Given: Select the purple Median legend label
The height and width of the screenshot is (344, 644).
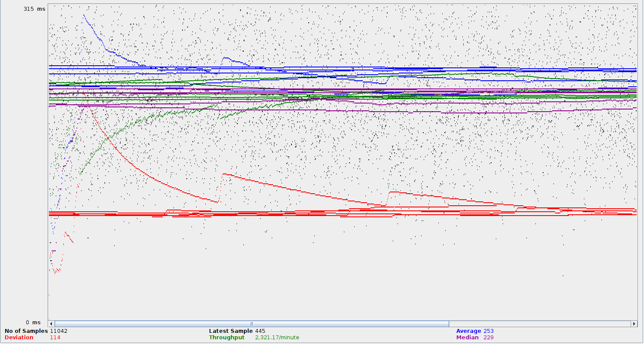Looking at the screenshot, I should click(467, 338).
